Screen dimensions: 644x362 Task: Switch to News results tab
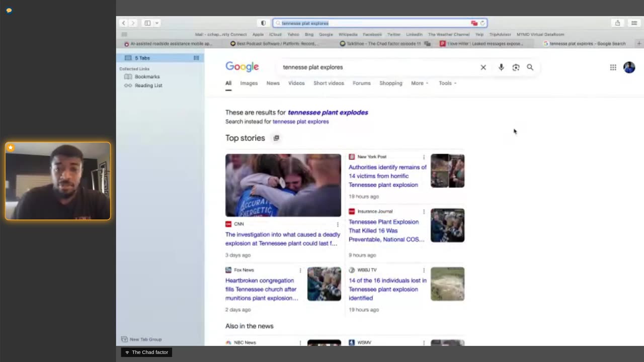coord(273,83)
